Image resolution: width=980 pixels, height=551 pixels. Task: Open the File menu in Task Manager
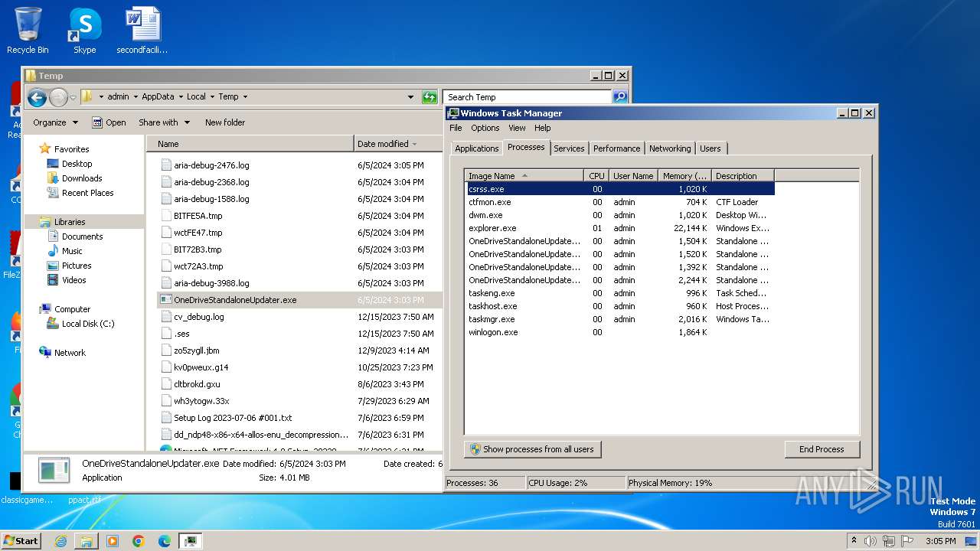coord(456,128)
